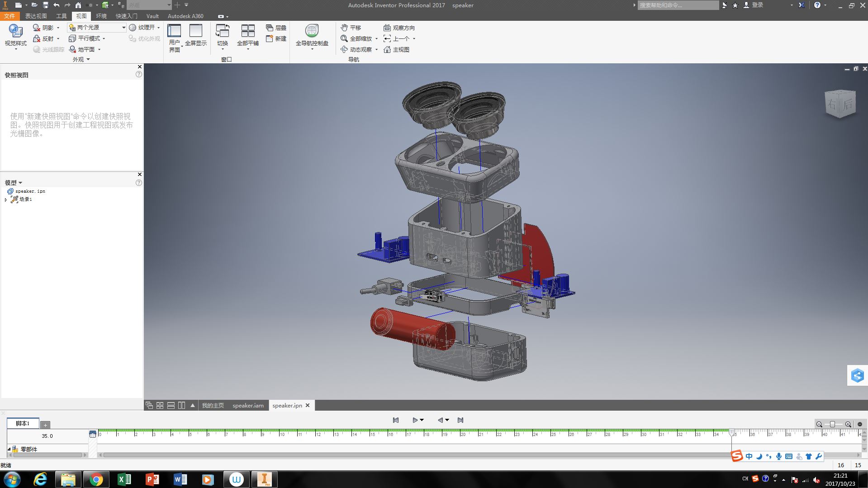
Task: Open the My Home (我的主页) document tab
Action: pos(213,405)
